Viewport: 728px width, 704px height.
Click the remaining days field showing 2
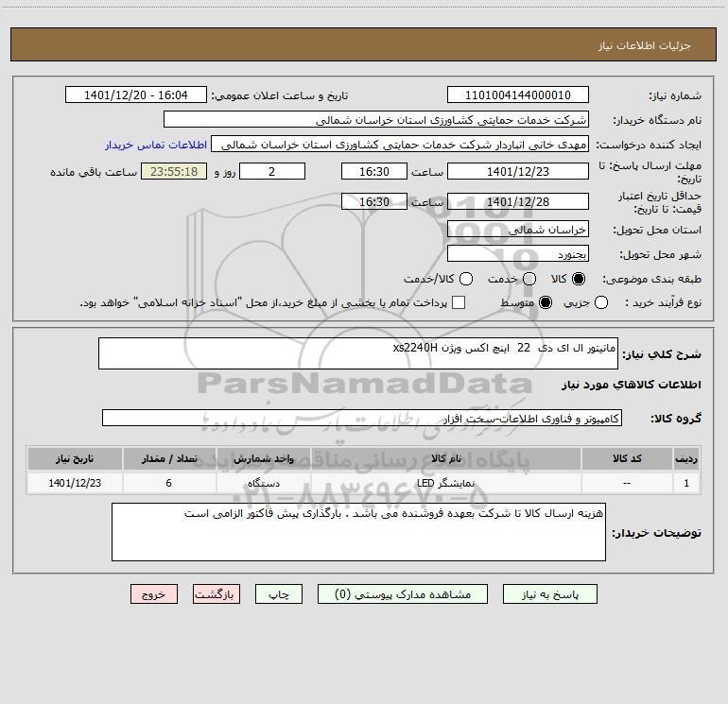(272, 171)
